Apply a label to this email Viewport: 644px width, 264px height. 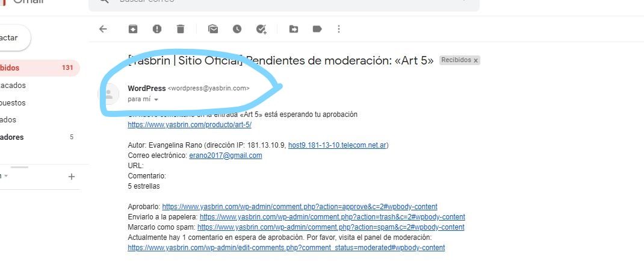pos(317,29)
